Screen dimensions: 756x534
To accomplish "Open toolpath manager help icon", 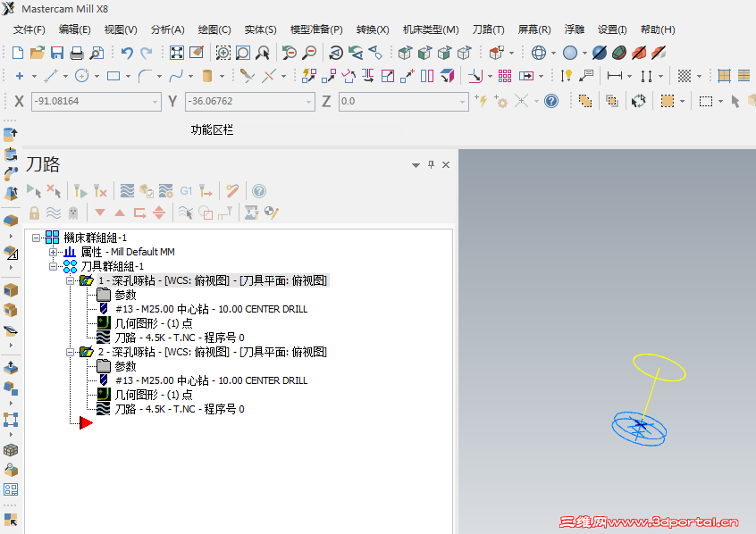I will 259,191.
